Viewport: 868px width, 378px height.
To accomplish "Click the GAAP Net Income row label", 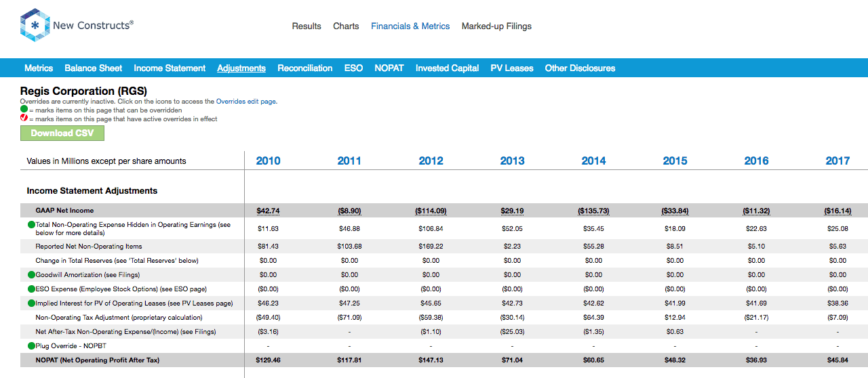I will coord(65,211).
